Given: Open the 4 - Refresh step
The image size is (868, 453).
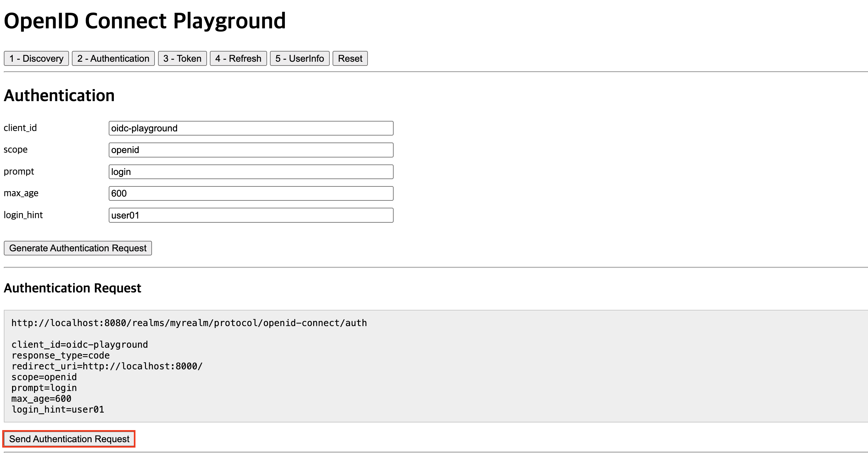Looking at the screenshot, I should point(238,58).
